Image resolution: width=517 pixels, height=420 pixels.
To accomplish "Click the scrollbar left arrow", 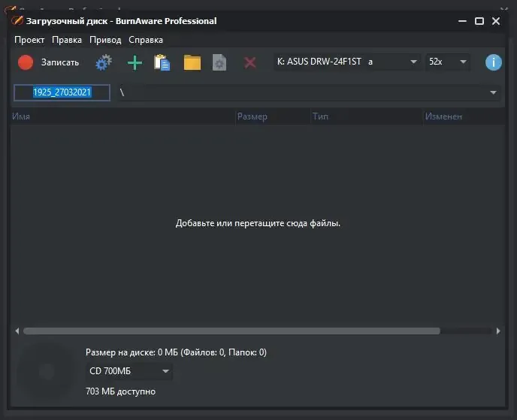I will point(17,331).
